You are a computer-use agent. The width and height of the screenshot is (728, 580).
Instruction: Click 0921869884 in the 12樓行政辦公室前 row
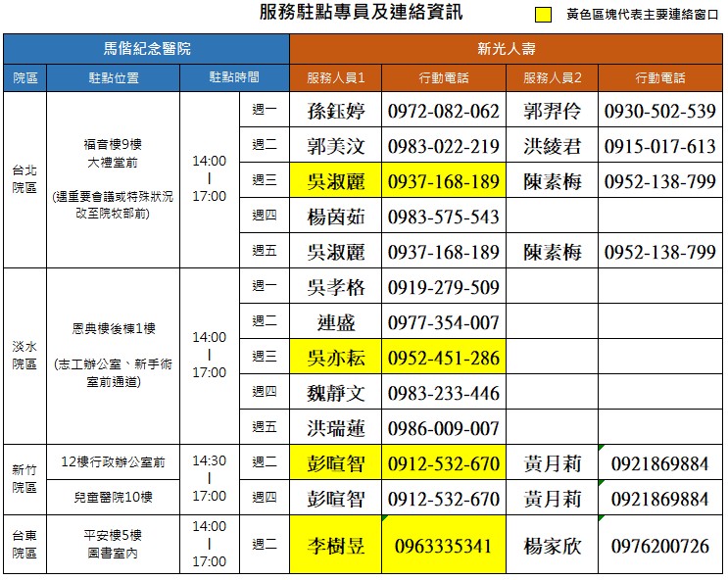[x=660, y=464]
